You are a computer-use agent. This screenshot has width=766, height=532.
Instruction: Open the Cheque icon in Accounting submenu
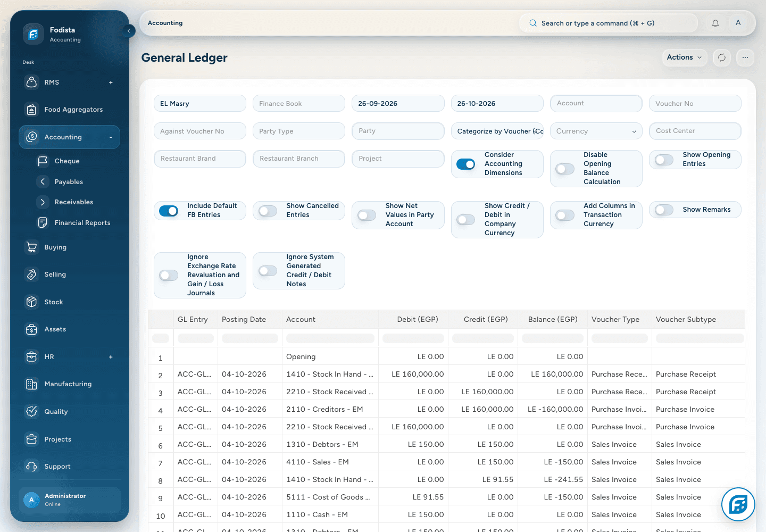click(x=43, y=161)
